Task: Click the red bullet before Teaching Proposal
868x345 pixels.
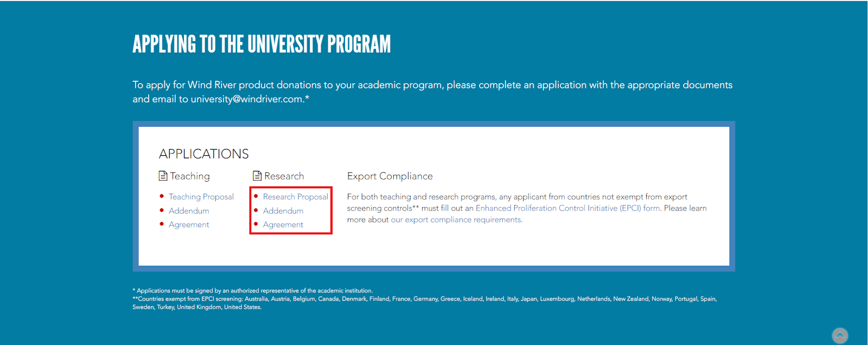Action: click(x=162, y=196)
